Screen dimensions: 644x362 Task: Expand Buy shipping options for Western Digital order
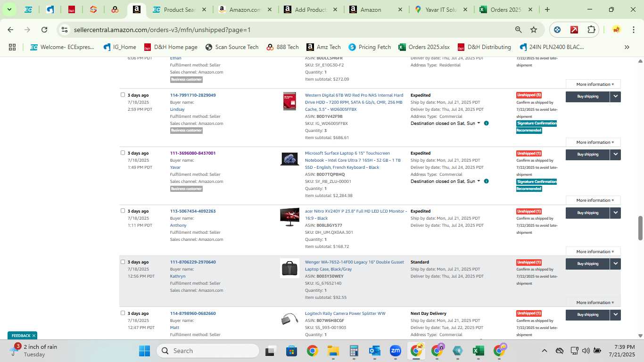(615, 96)
